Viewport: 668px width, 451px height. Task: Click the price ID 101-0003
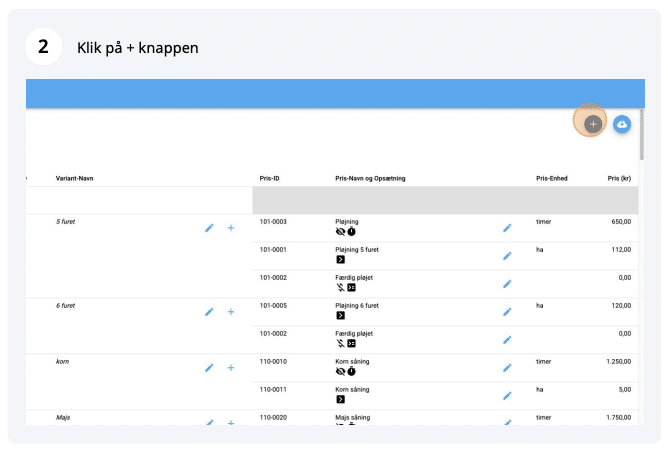click(x=274, y=222)
